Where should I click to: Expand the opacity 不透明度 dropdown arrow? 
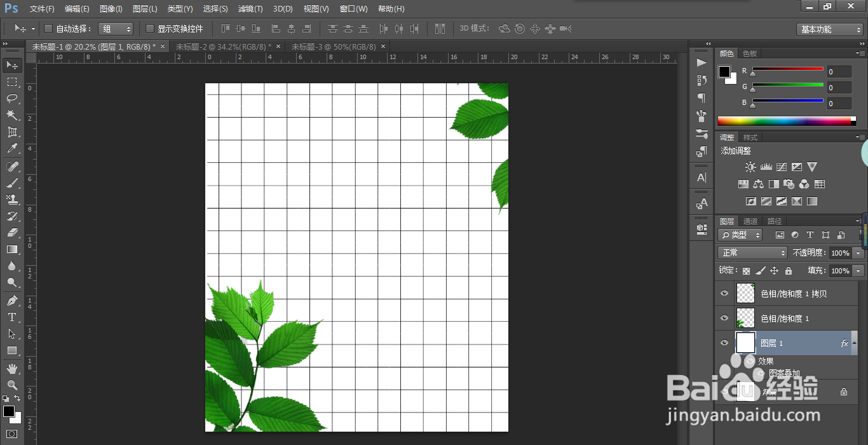click(858, 253)
